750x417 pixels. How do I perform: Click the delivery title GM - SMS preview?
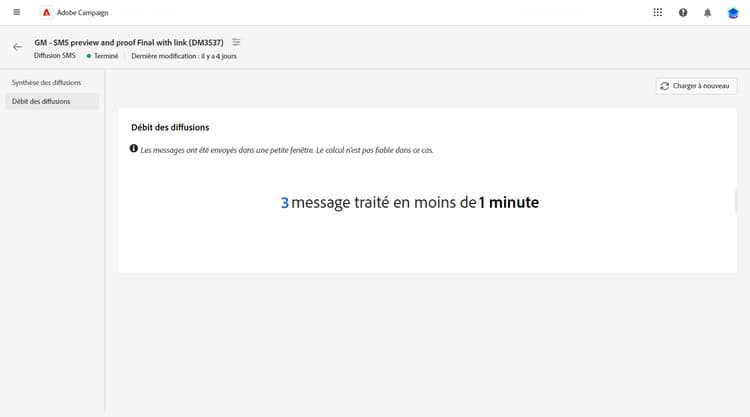pyautogui.click(x=129, y=43)
